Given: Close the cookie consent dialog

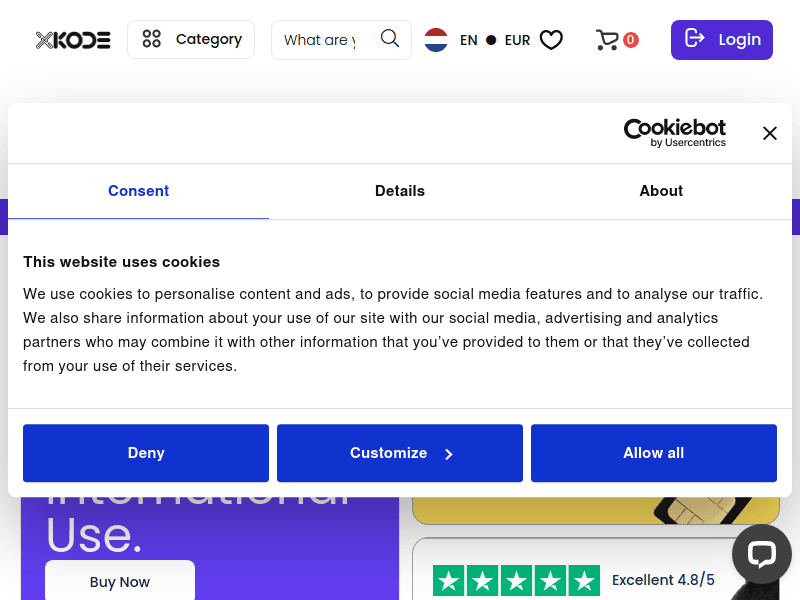Looking at the screenshot, I should click(769, 133).
